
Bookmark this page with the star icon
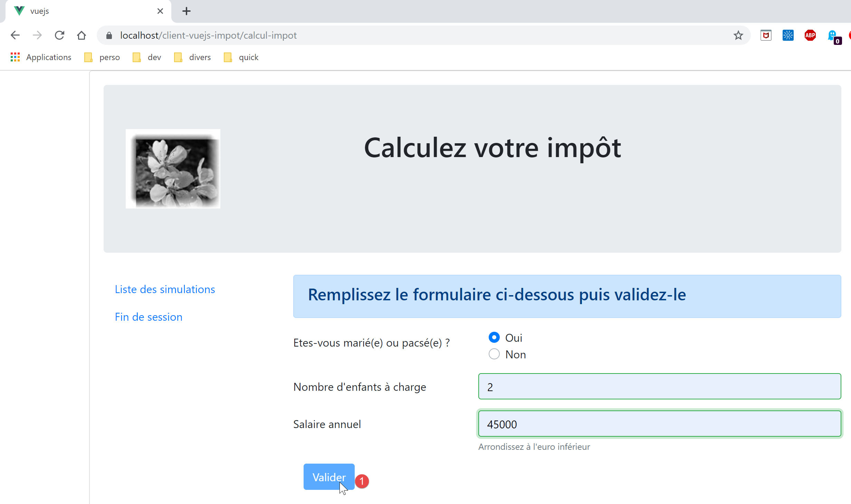738,35
